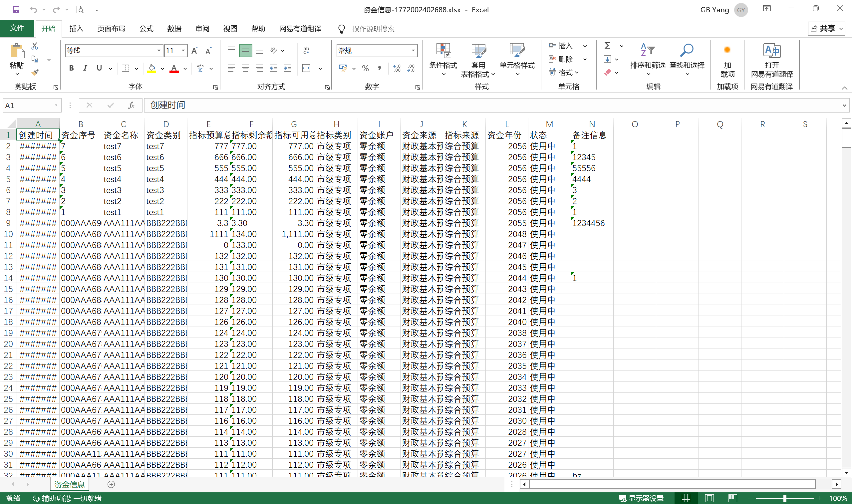Apply red font color
Image resolution: width=852 pixels, height=504 pixels.
174,68
